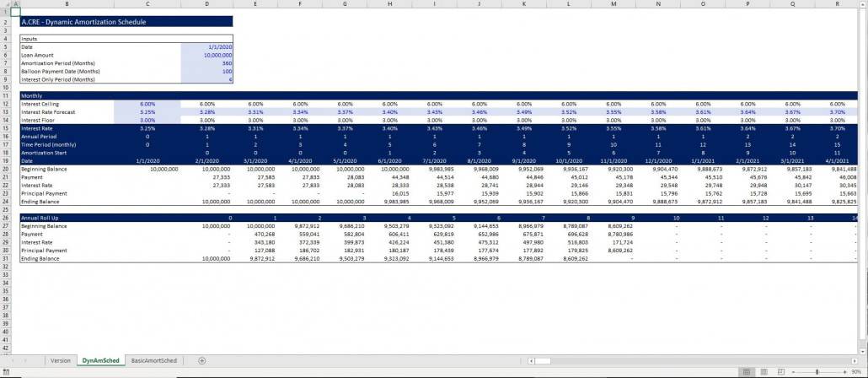Screen dimensions: 868x378
Task: Select the title cell A.CRE - Dynamic Amortization Schedule
Action: pos(126,22)
